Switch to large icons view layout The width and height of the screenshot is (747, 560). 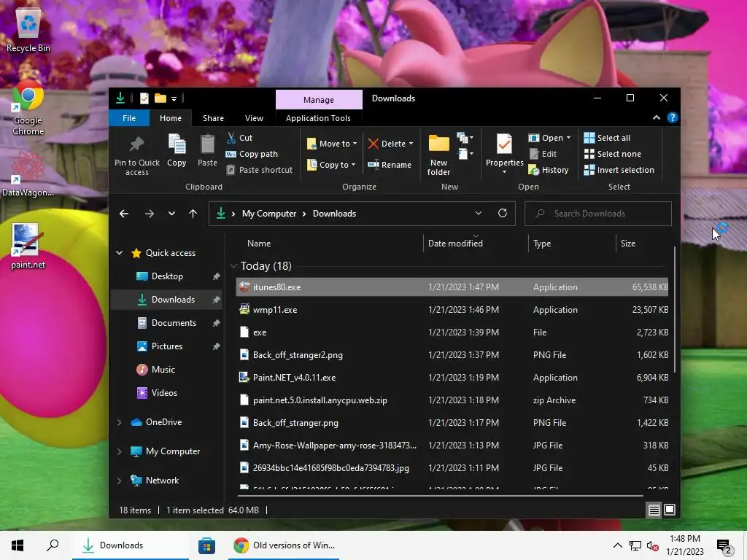[670, 510]
